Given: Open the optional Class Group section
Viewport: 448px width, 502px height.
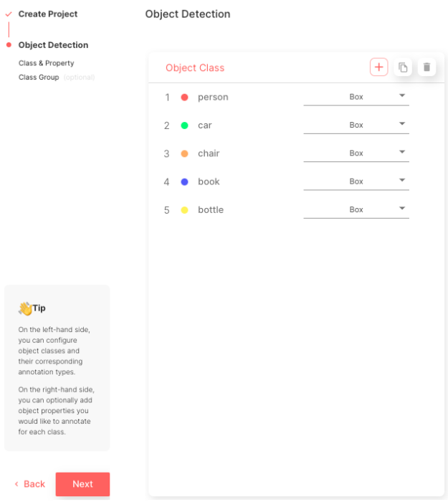Looking at the screenshot, I should [x=39, y=77].
